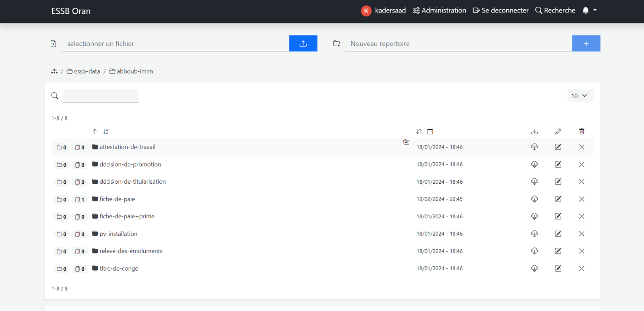
Task: Download the pv-installation folder
Action: coord(535,234)
